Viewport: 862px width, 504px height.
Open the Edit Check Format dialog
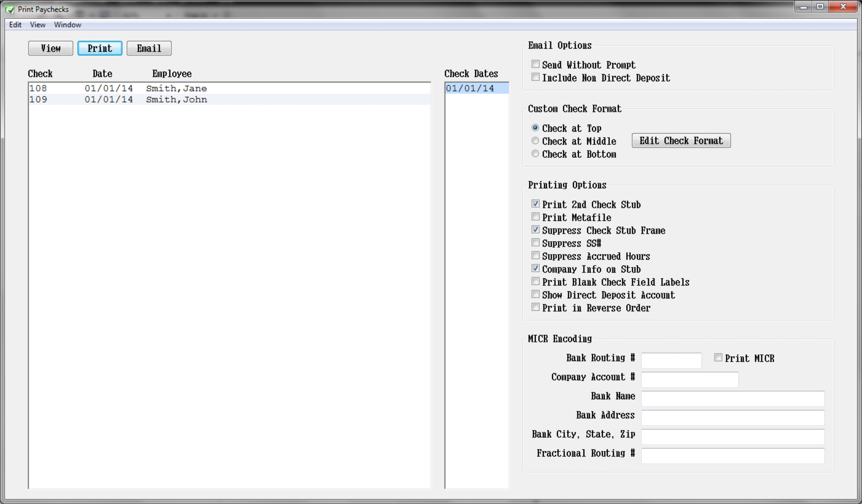(681, 141)
